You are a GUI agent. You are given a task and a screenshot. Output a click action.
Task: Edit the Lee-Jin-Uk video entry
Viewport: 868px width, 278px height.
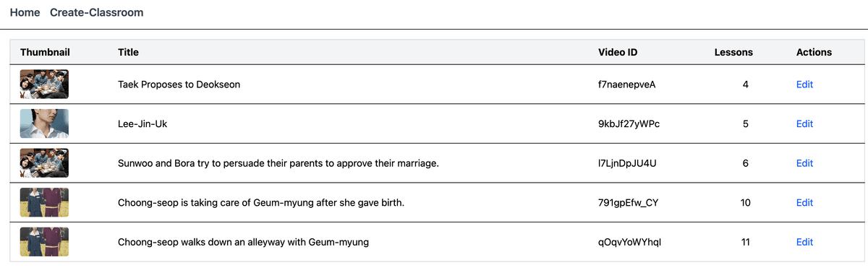coord(804,123)
